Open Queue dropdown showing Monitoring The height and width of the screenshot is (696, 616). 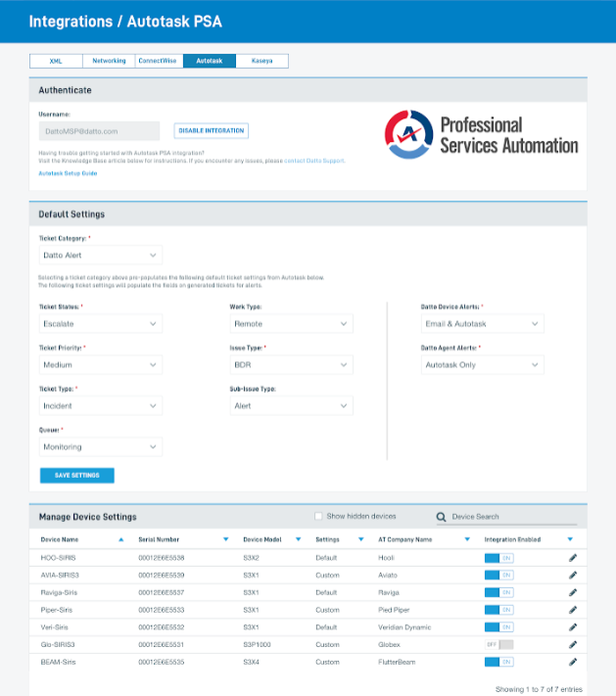(x=100, y=447)
